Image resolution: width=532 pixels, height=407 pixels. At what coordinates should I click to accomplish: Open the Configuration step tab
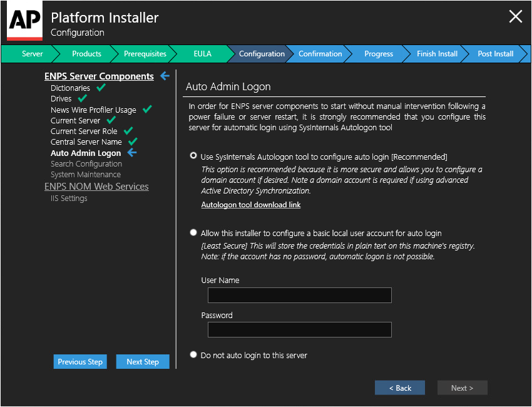pos(262,54)
